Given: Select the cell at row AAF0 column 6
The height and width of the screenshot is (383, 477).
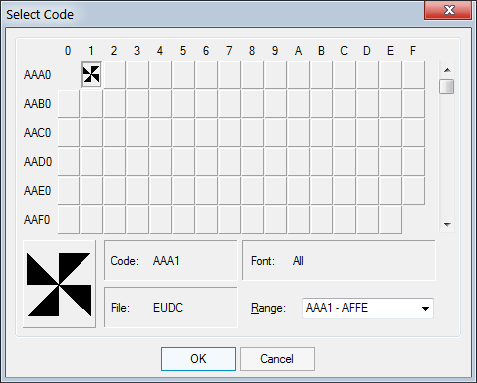Looking at the screenshot, I should click(206, 219).
